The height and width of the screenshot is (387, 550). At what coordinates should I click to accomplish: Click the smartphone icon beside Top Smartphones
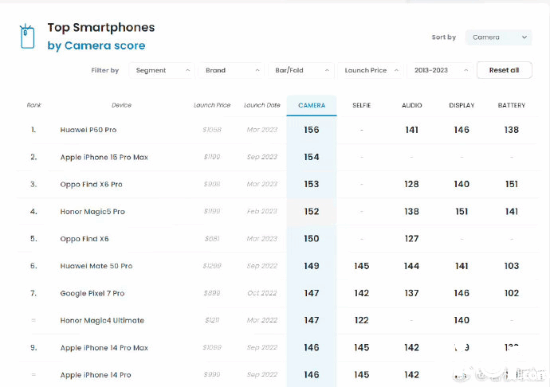27,36
